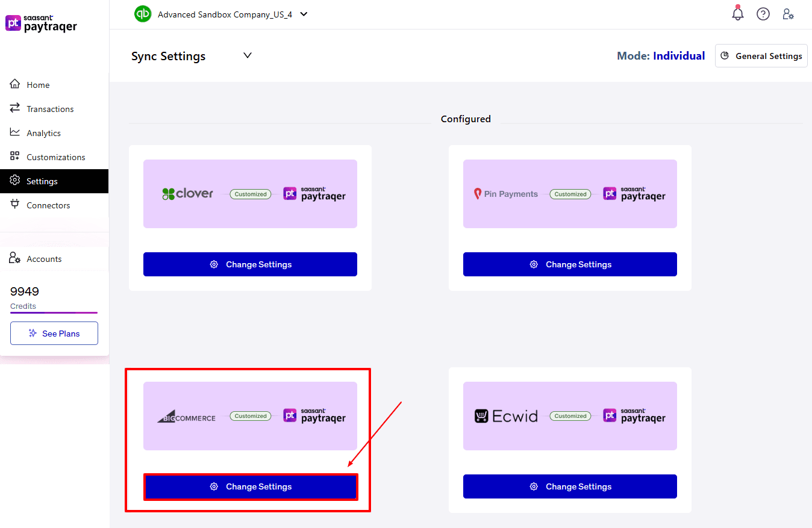
Task: Click the Connectors plug icon
Action: tap(15, 205)
